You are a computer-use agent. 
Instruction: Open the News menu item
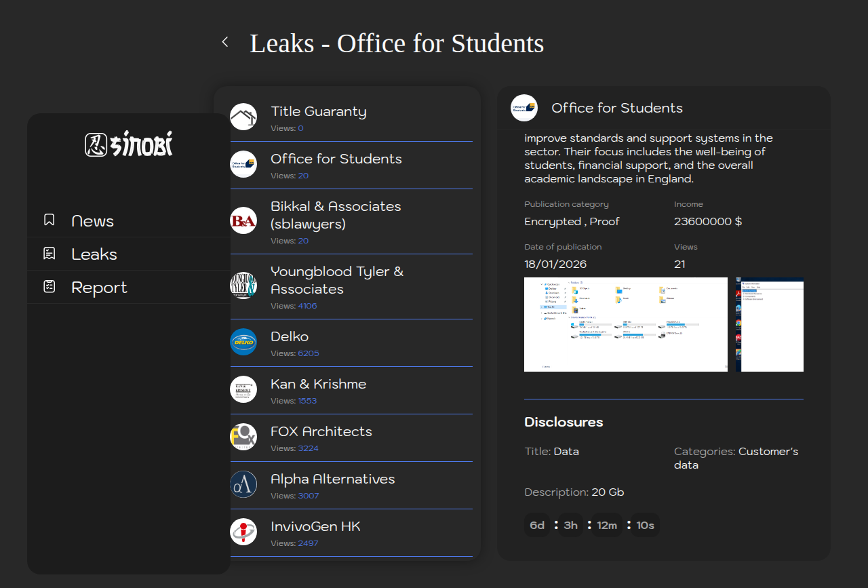pyautogui.click(x=93, y=221)
